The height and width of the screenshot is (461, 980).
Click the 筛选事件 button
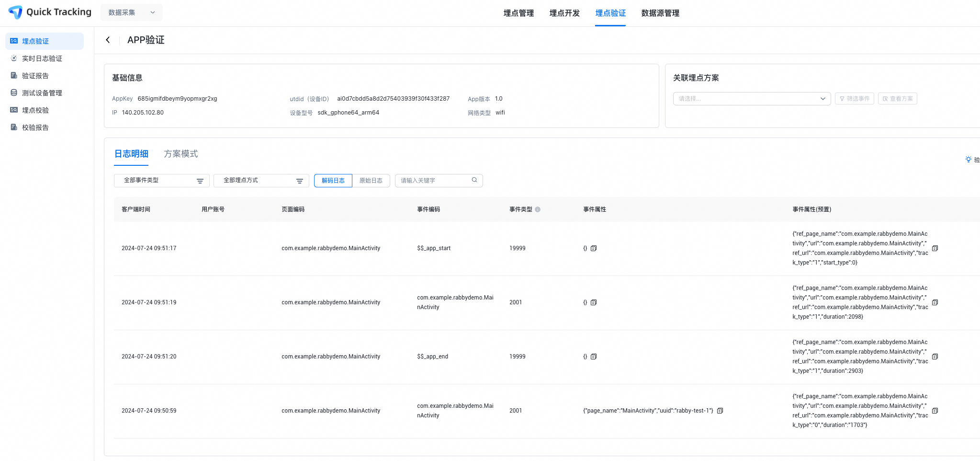coord(855,99)
